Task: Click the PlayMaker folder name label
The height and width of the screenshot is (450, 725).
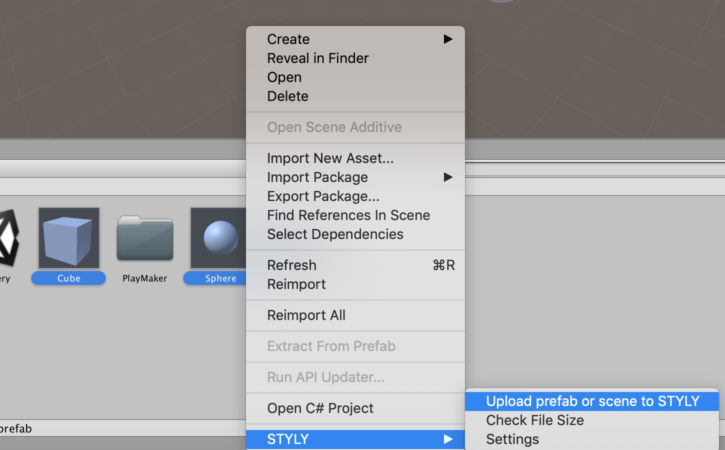Action: pyautogui.click(x=145, y=278)
